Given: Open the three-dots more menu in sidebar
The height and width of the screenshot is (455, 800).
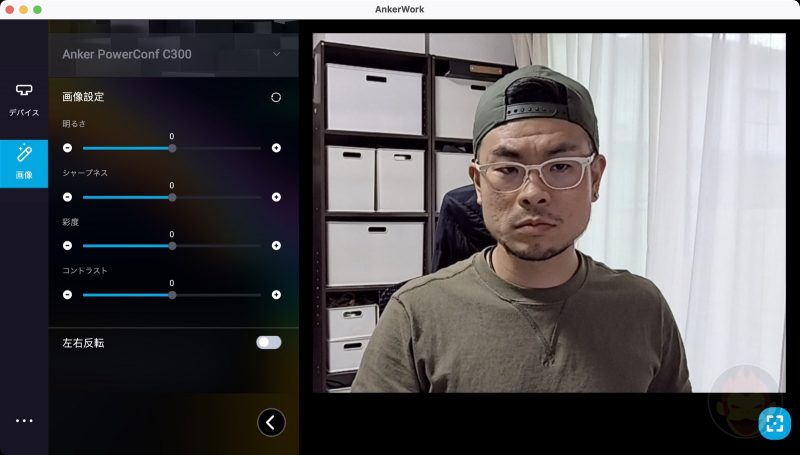Looking at the screenshot, I should [24, 421].
